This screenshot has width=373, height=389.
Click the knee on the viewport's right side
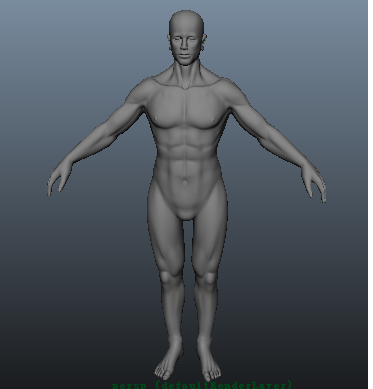tap(209, 278)
